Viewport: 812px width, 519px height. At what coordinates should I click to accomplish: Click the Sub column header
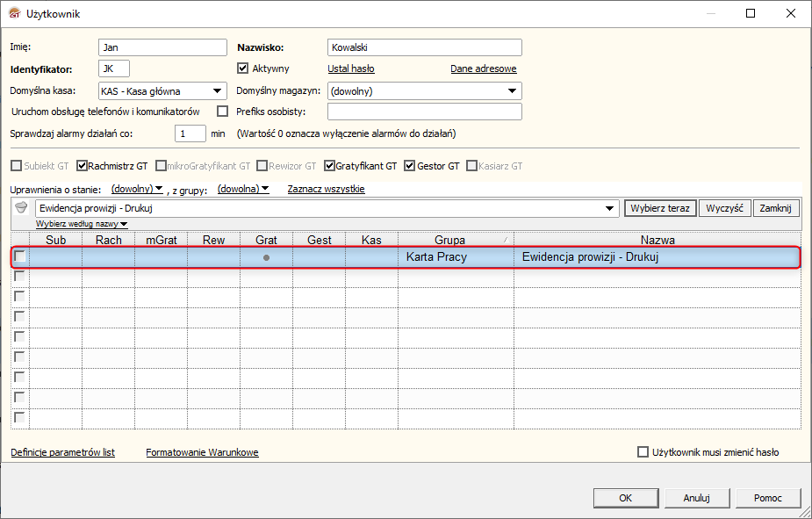point(56,240)
